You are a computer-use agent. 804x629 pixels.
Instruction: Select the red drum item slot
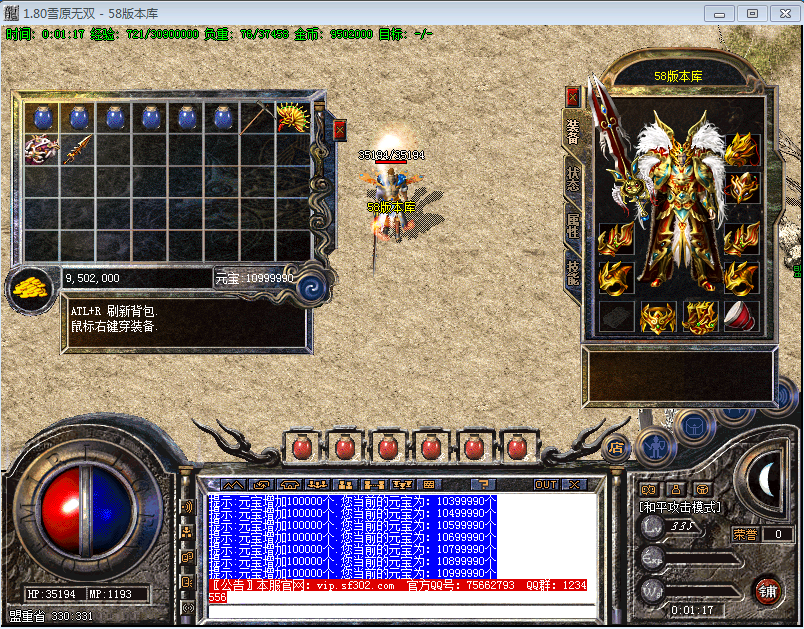[x=742, y=318]
